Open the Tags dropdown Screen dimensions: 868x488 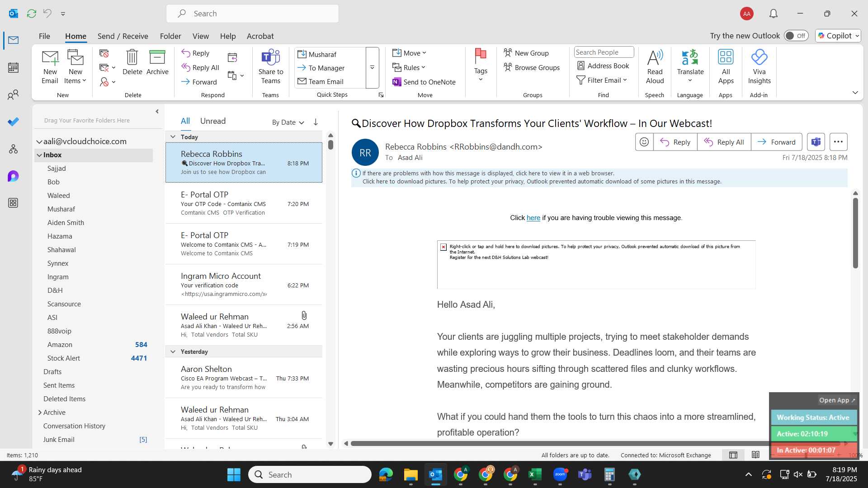[x=481, y=66]
